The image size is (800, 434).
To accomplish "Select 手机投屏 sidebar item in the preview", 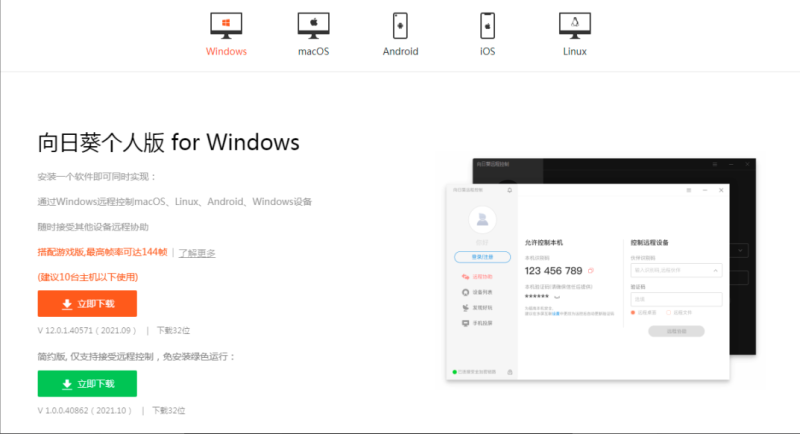I will (x=478, y=323).
